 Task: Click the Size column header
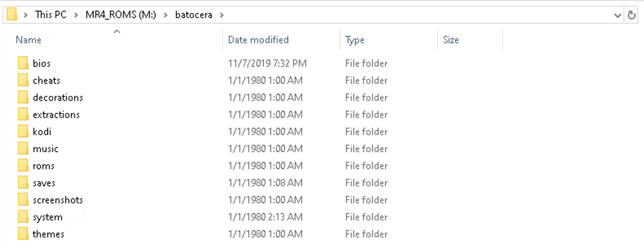451,40
